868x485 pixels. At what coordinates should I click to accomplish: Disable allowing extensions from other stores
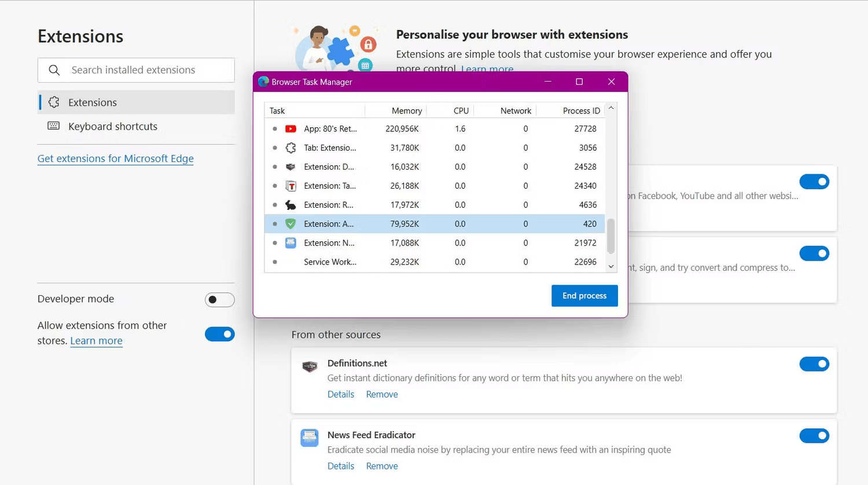pyautogui.click(x=220, y=334)
